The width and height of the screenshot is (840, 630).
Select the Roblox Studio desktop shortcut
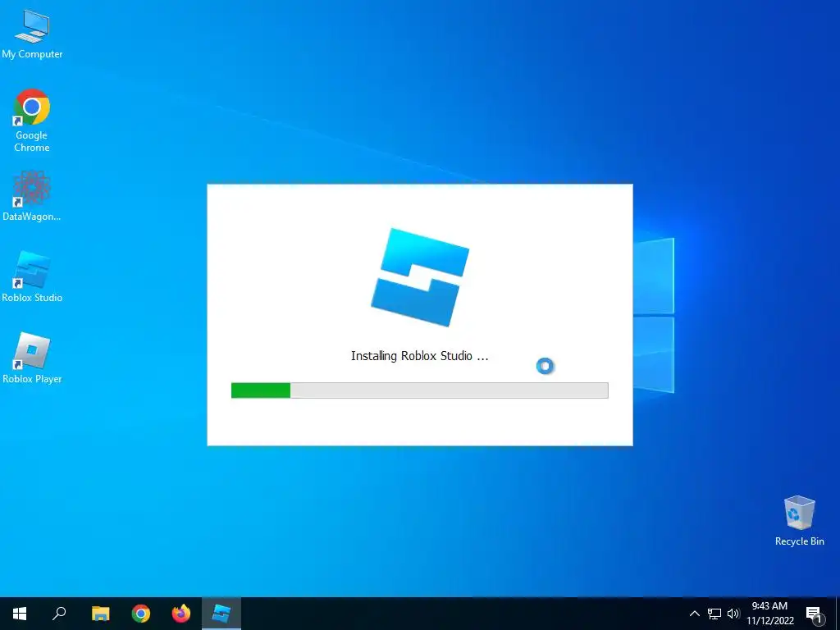click(32, 277)
